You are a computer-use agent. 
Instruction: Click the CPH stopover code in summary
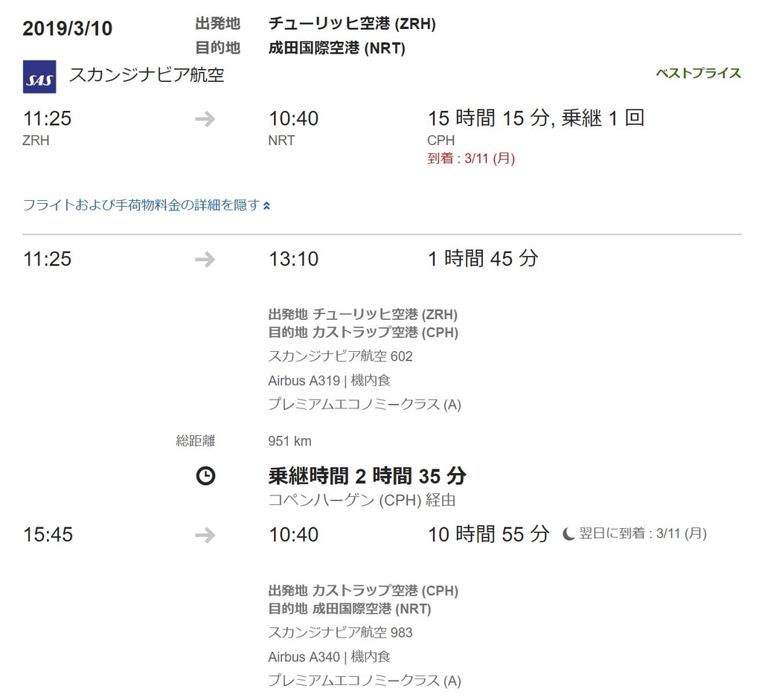[441, 141]
